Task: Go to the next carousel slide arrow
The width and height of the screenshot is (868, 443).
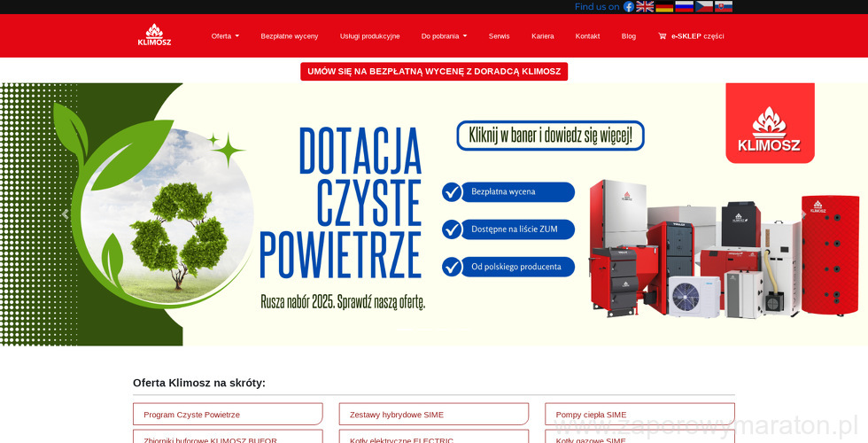Action: [803, 214]
